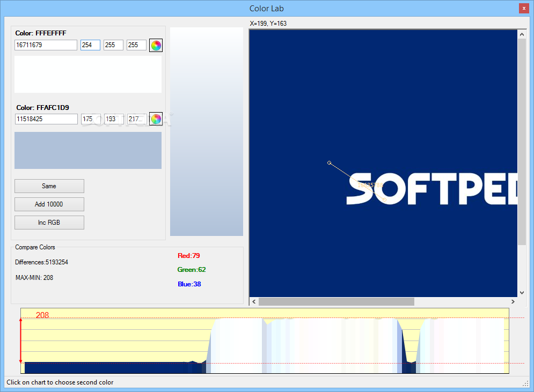
Task: Click the white first color preview swatch
Action: coord(88,74)
